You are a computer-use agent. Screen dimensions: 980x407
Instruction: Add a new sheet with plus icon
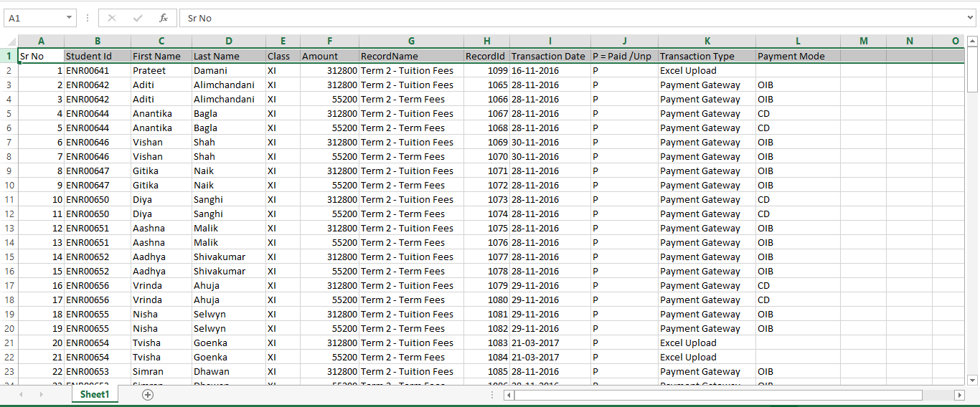tap(148, 395)
